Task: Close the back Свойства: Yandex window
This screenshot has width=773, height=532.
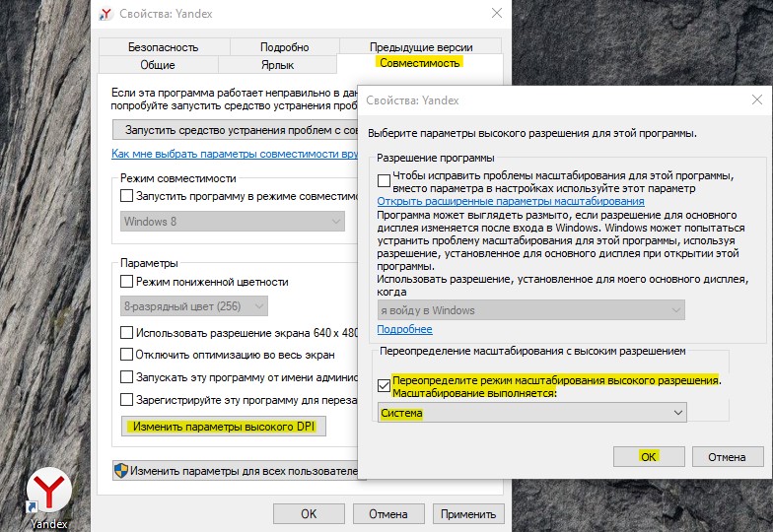Action: 497,14
